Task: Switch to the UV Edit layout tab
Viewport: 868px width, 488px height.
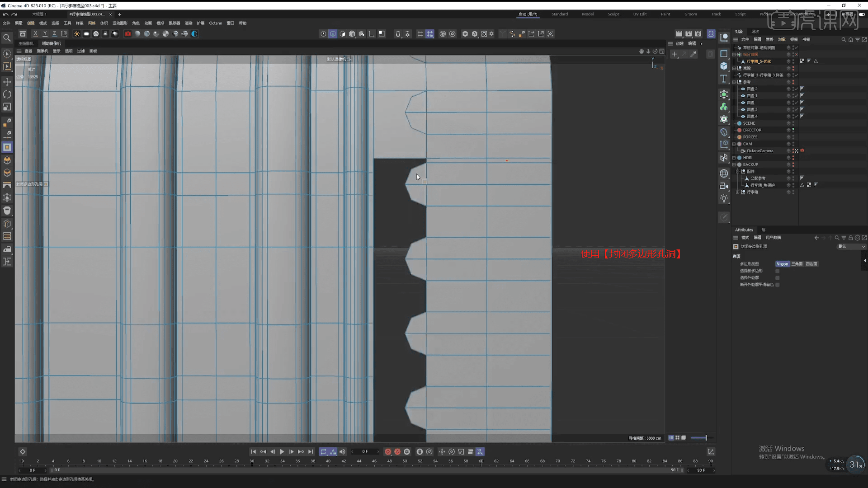Action: (x=640, y=14)
